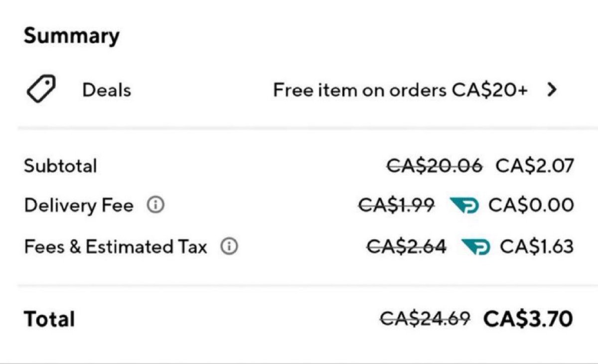Click the crossed-out CA$2.64 fees amount
Viewport: 598px width, 364px height.
[407, 246]
